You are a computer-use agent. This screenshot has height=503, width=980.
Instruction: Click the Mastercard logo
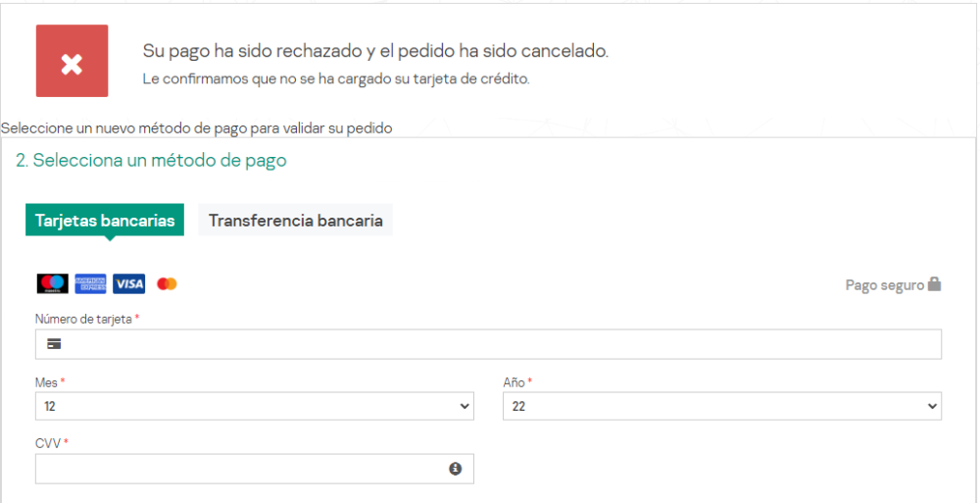coord(167,283)
